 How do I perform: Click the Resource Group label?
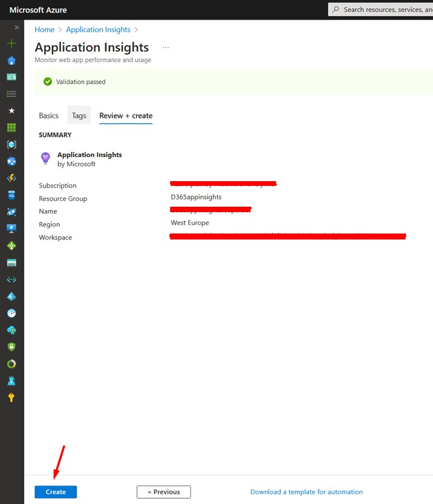[63, 198]
